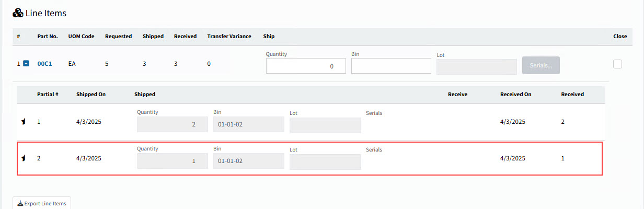The width and height of the screenshot is (644, 209).
Task: Click partial 1 Bin field 01-01-02
Action: pos(248,125)
